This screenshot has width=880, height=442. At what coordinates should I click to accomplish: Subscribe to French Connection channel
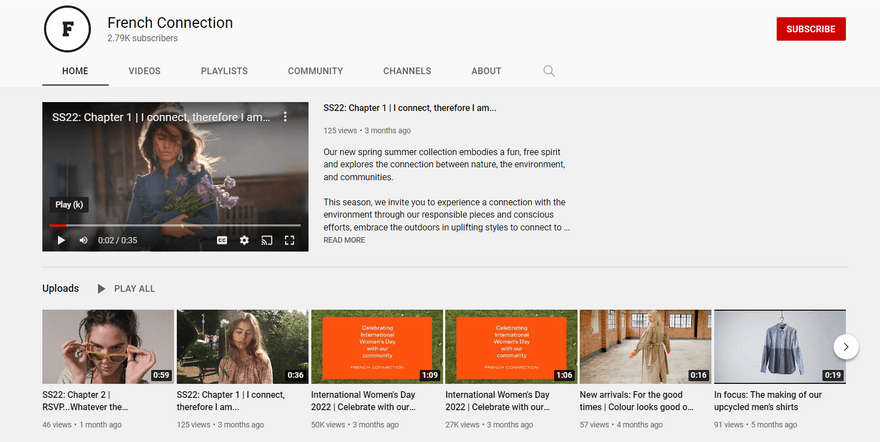coord(811,29)
